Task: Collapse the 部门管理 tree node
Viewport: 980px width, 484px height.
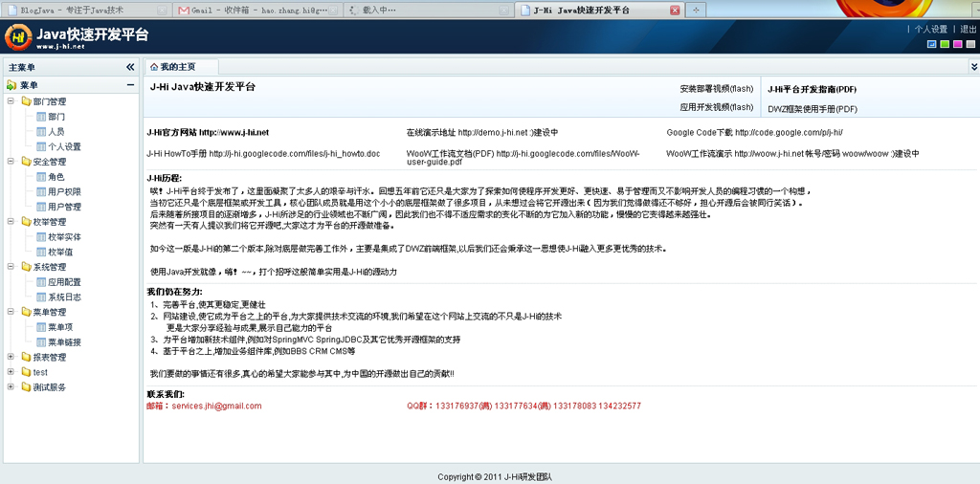Action: (11, 101)
